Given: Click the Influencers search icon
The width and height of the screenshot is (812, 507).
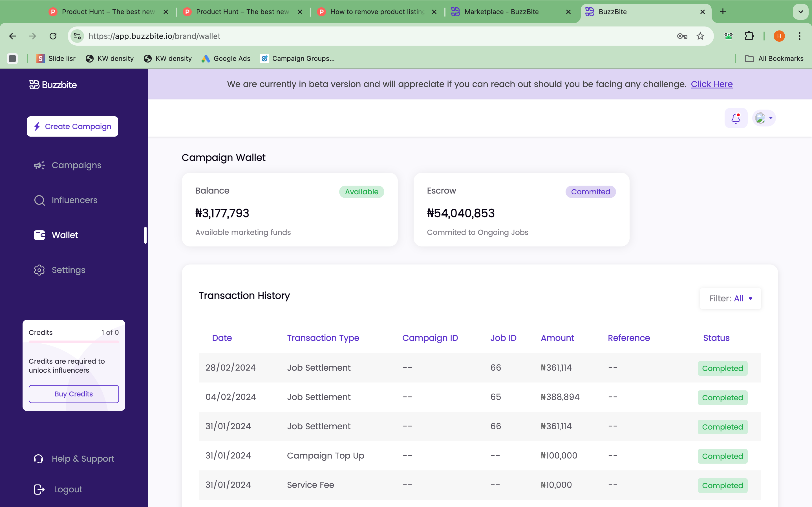Looking at the screenshot, I should point(39,200).
